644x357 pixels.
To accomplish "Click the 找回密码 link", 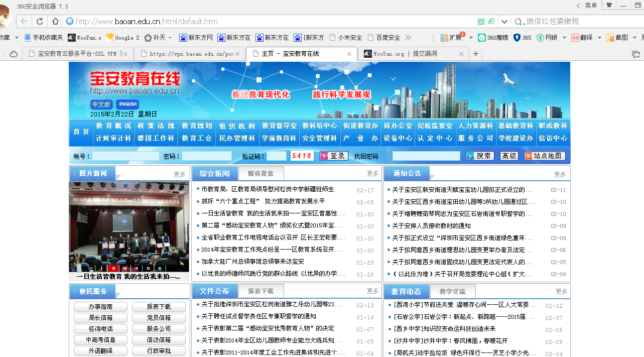I will tap(366, 157).
